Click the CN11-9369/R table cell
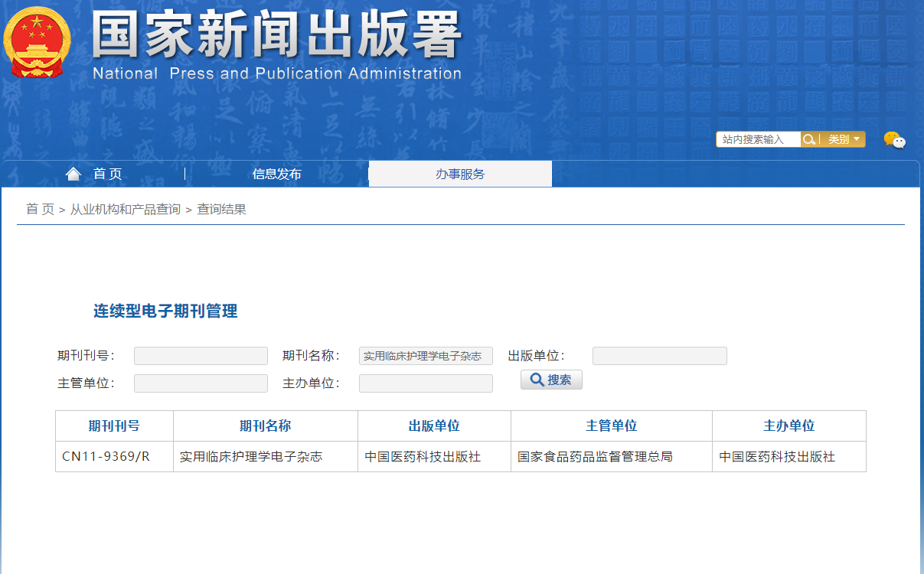Image resolution: width=924 pixels, height=574 pixels. point(106,457)
